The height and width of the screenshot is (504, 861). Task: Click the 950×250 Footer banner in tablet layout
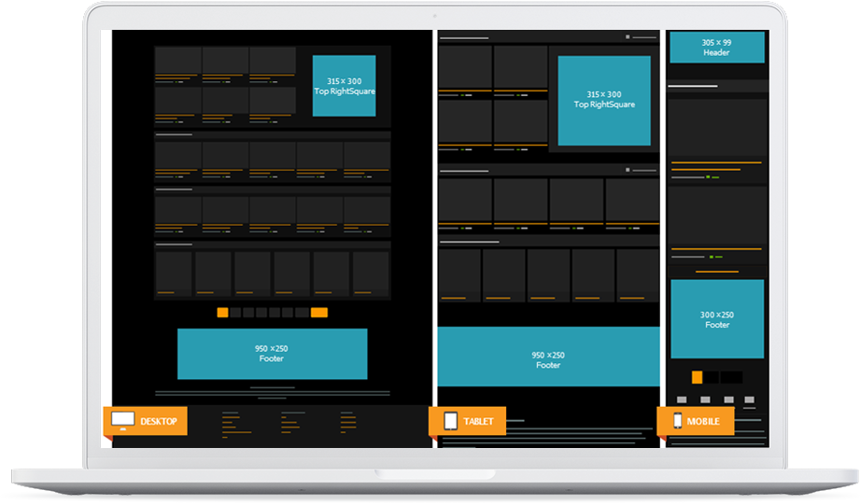pyautogui.click(x=548, y=357)
